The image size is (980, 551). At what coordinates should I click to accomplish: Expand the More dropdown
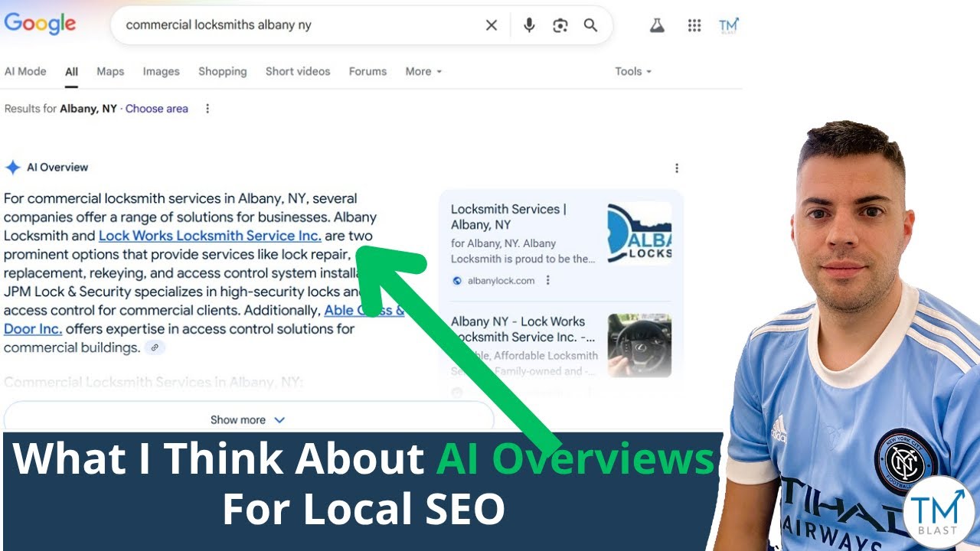pos(423,71)
